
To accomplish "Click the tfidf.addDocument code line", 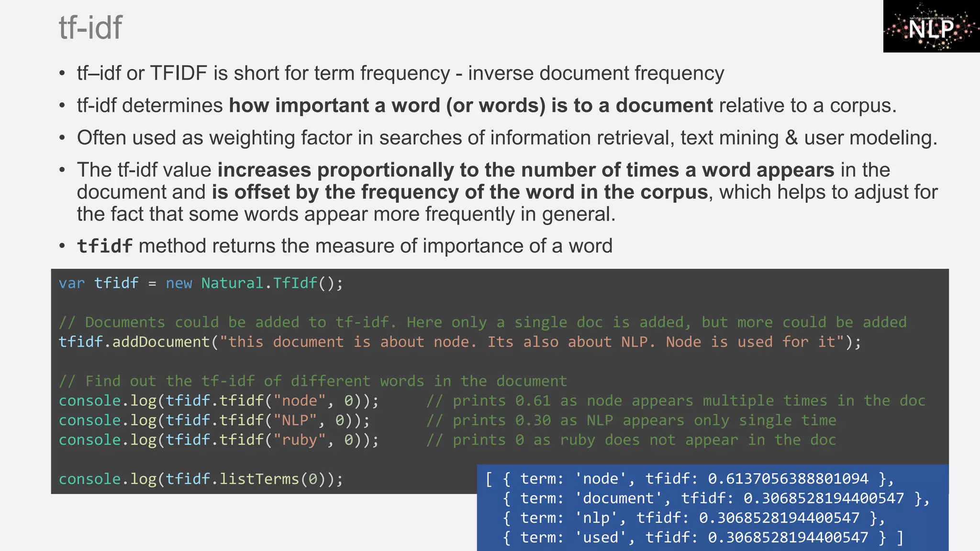I will pos(459,342).
